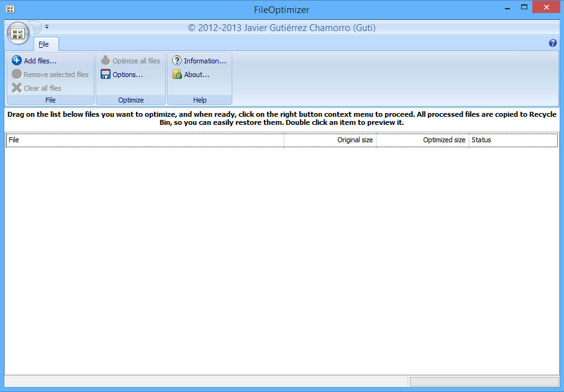Click the floppy disk Options icon
Screen dimensions: 564x392
[x=106, y=74]
